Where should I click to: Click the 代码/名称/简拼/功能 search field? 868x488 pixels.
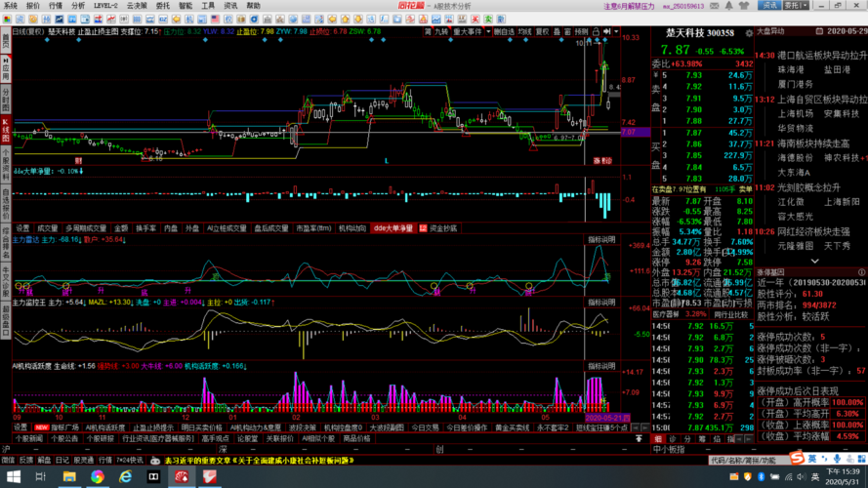(x=744, y=459)
